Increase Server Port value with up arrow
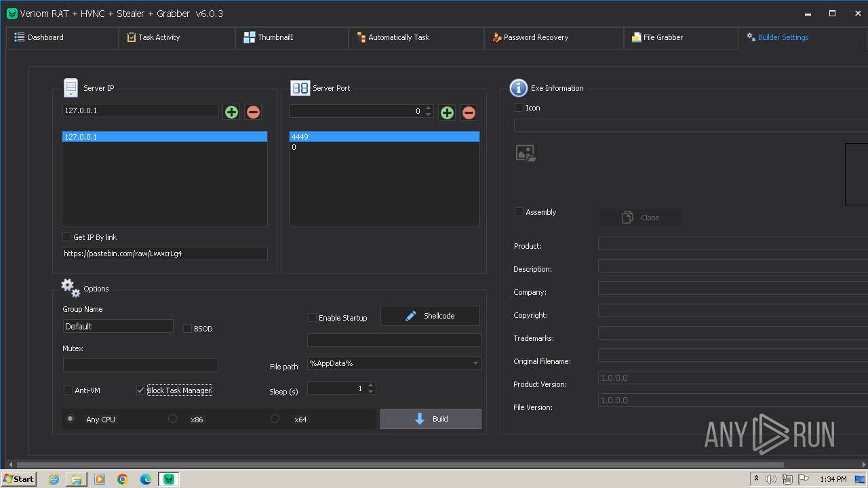The image size is (868, 488). (x=428, y=108)
